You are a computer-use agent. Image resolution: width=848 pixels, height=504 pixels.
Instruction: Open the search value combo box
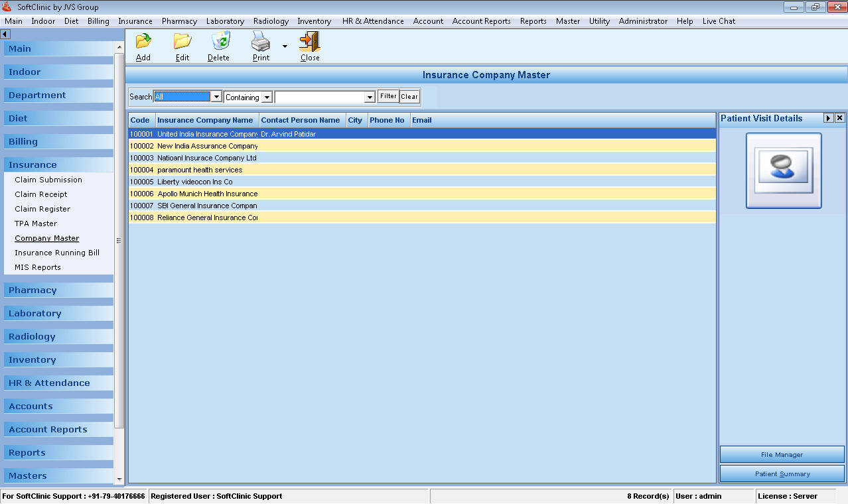pos(370,97)
